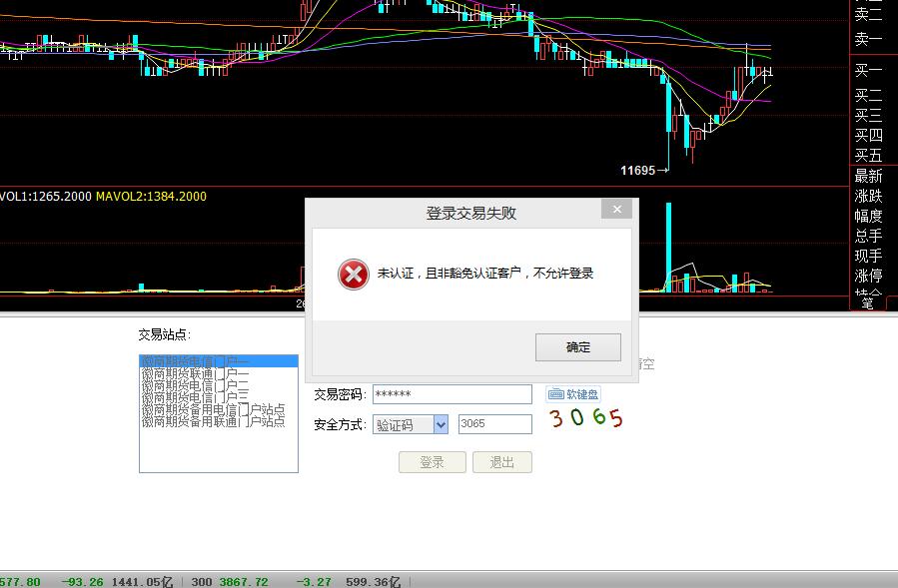Click 确定 to dismiss the login failure dialog
Screen dimensions: 898x588
coord(577,347)
